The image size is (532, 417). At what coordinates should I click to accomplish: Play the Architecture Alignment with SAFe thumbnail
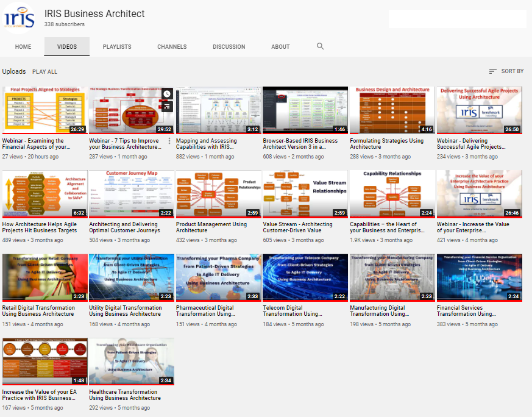tap(44, 194)
